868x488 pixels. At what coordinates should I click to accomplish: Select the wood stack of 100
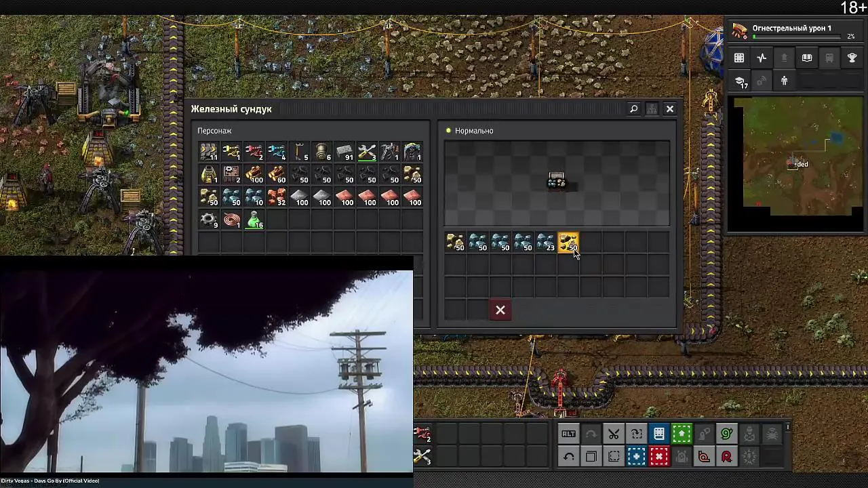coord(254,175)
